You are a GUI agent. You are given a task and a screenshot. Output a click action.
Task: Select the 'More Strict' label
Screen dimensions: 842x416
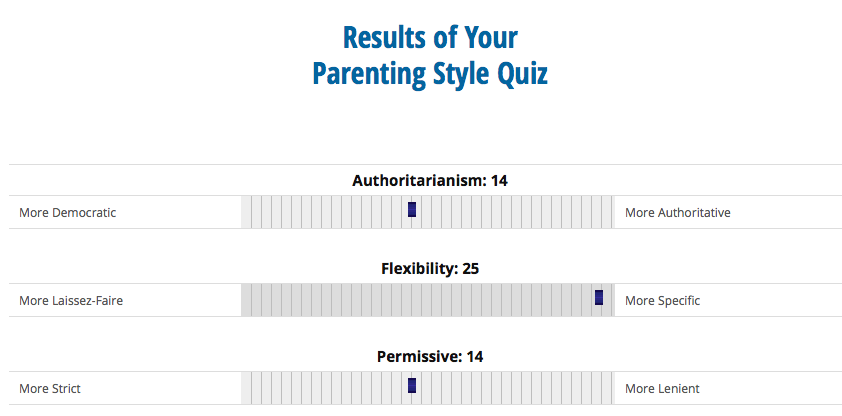[50, 389]
